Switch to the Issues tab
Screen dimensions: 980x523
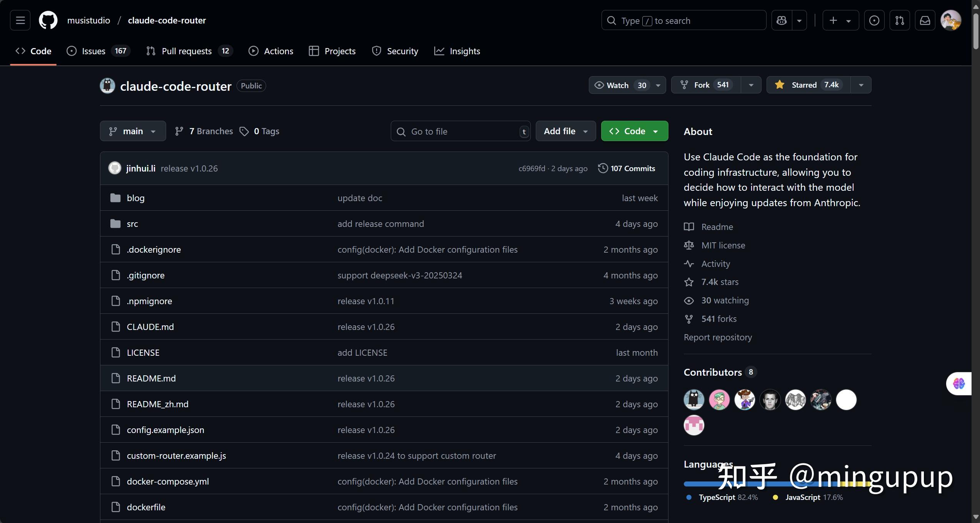click(x=93, y=51)
